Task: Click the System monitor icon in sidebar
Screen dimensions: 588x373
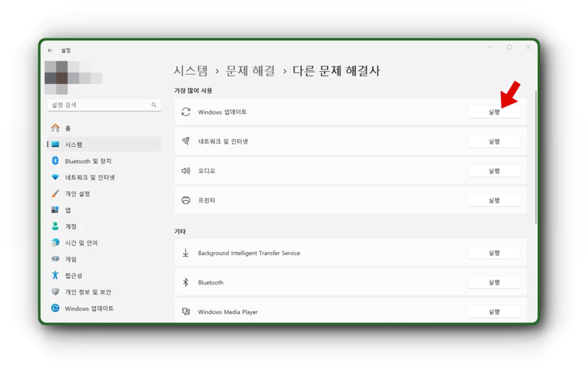Action: click(55, 145)
